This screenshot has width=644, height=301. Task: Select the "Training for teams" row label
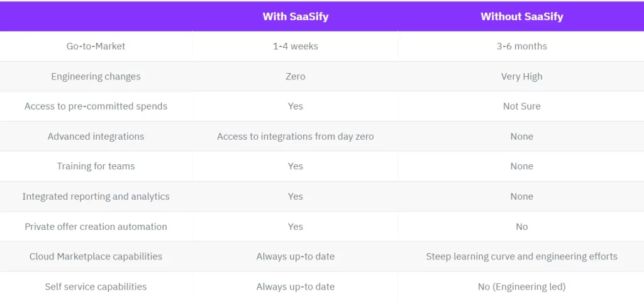point(96,166)
